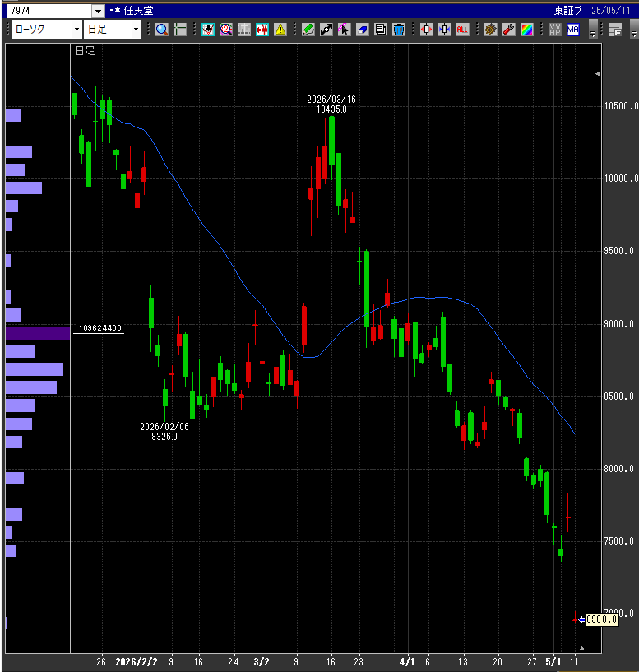Image resolution: width=639 pixels, height=672 pixels.
Task: Click the 8500.0 price axis label
Action: tap(619, 396)
